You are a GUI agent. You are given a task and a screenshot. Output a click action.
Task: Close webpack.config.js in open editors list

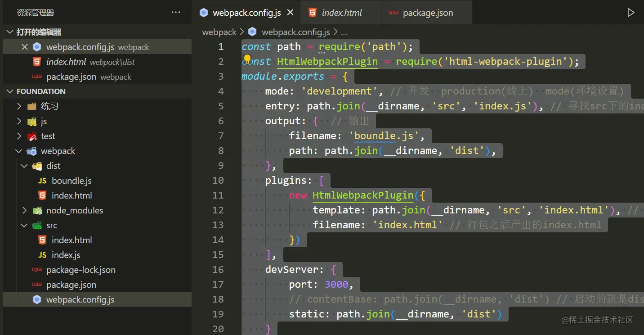click(x=25, y=47)
